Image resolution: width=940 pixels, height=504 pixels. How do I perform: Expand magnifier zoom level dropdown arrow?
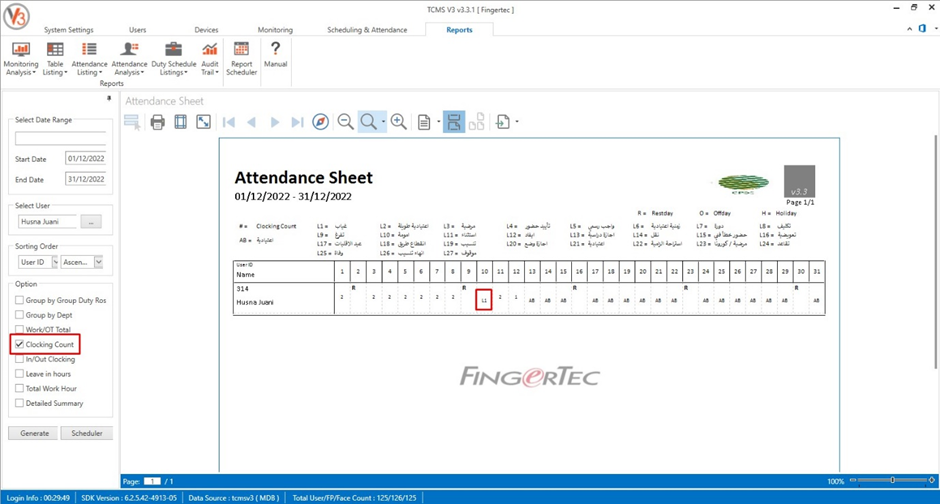pyautogui.click(x=383, y=122)
